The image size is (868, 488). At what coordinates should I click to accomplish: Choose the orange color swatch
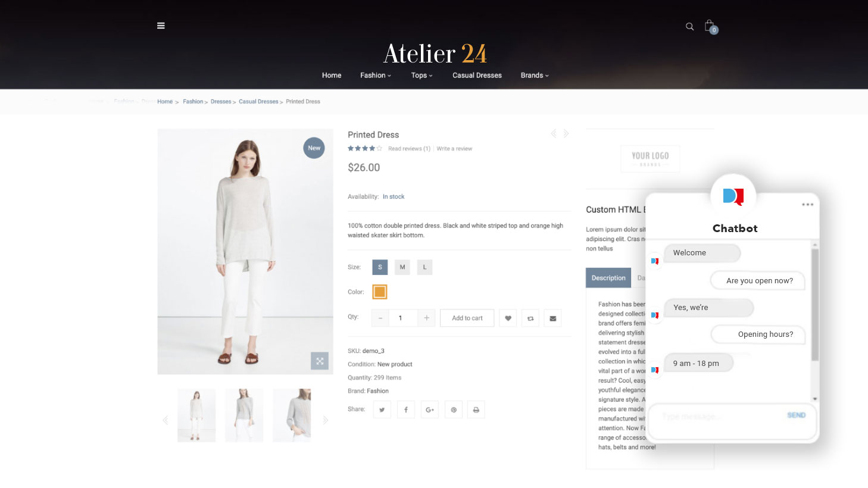380,292
